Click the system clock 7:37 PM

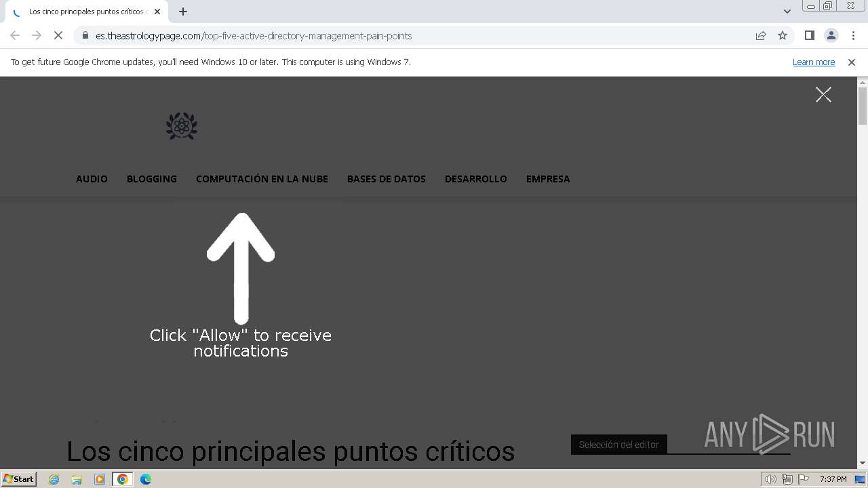click(x=833, y=479)
